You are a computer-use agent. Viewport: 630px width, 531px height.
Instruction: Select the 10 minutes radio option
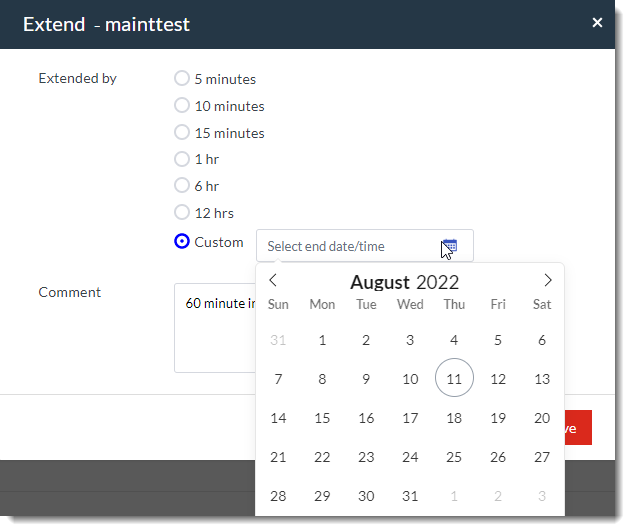(x=182, y=106)
